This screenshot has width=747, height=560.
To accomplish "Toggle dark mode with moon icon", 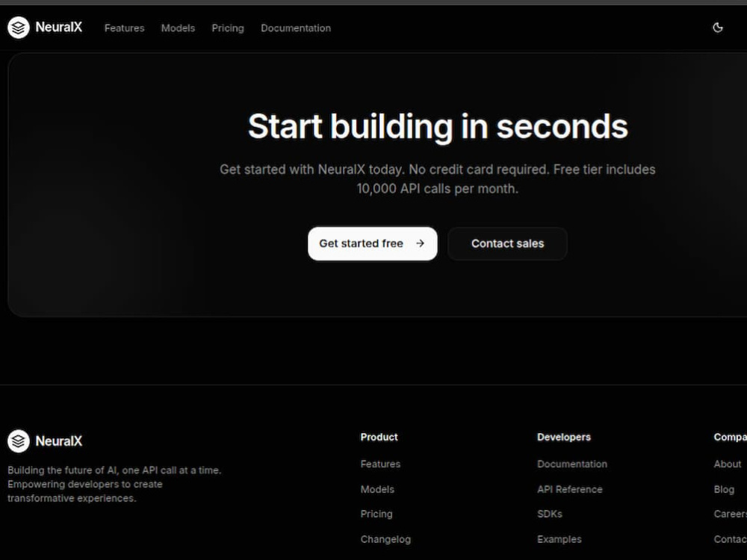I will pos(717,28).
